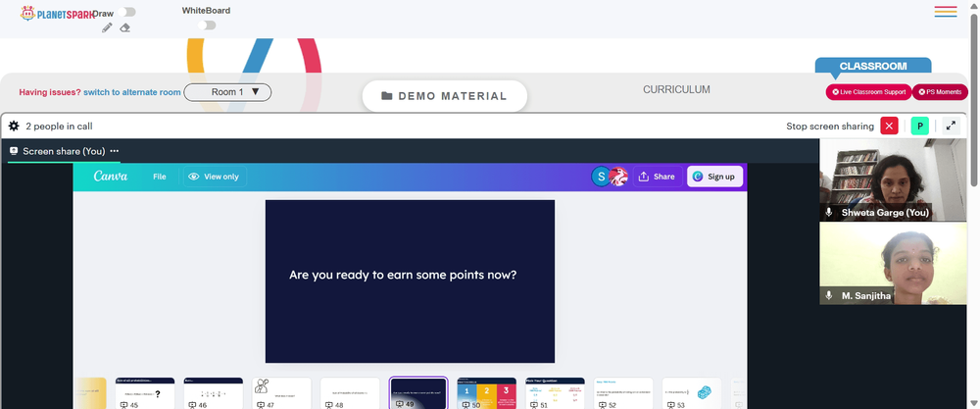Open slide thumbnail 51
This screenshot has height=409, width=980.
pos(555,392)
